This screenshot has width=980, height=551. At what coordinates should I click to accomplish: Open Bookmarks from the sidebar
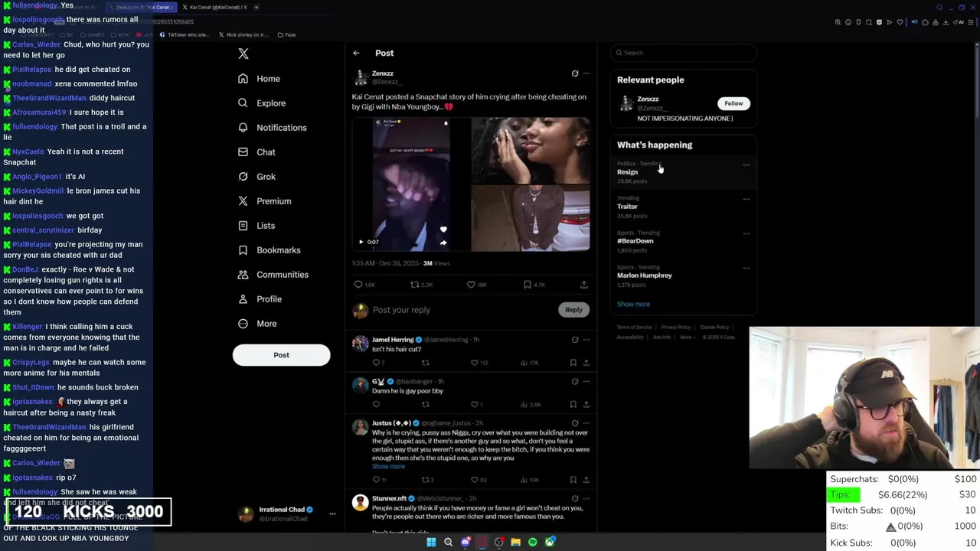269,250
